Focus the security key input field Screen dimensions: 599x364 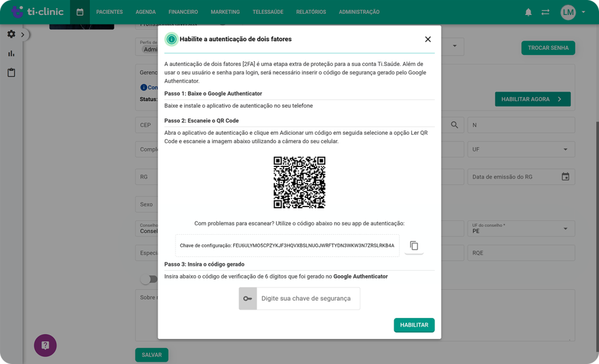[x=308, y=299]
